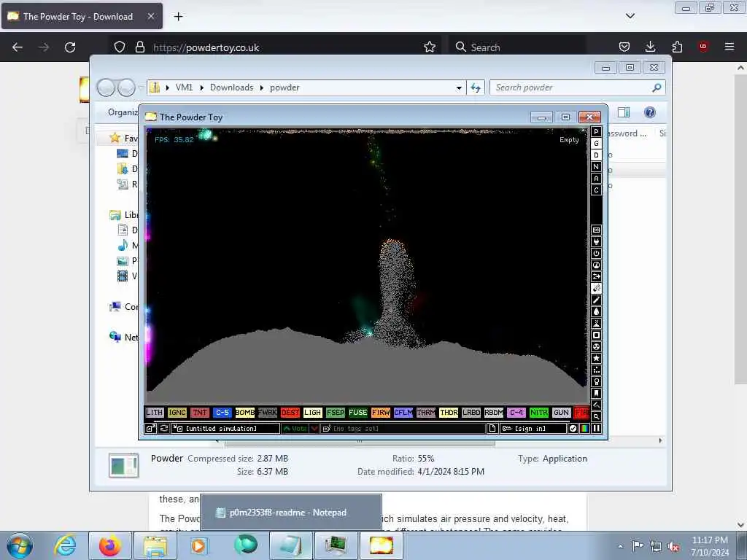
Task: Open a new Firefox tab
Action: click(x=178, y=17)
